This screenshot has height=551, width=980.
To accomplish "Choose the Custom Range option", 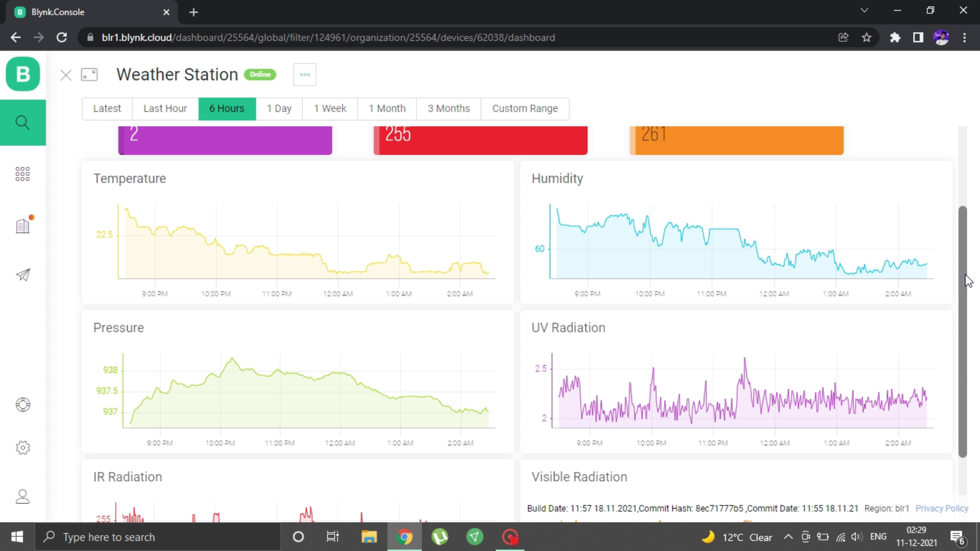I will coord(525,109).
